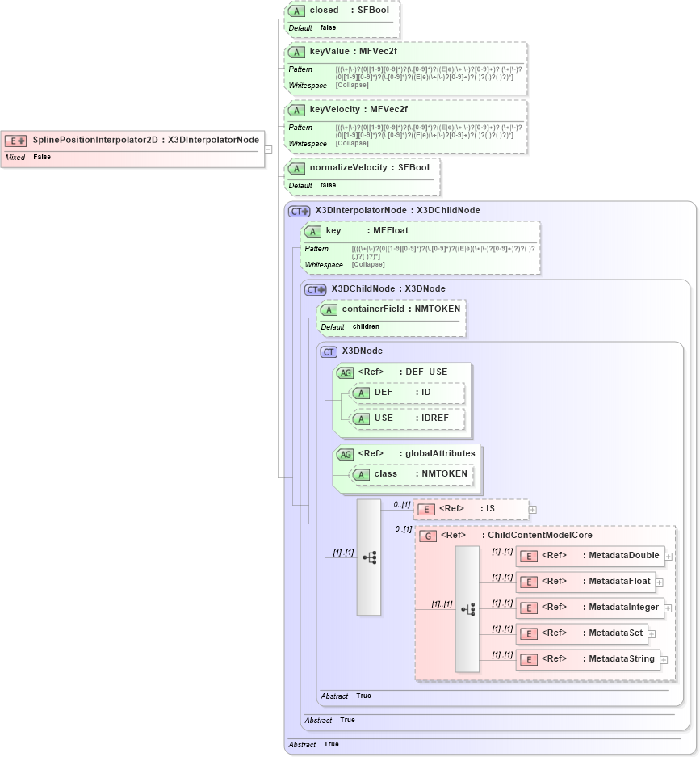Open the keyVelocity : MFVec2f attribute label
Viewport: 700px width, 757px height.
tap(358, 110)
